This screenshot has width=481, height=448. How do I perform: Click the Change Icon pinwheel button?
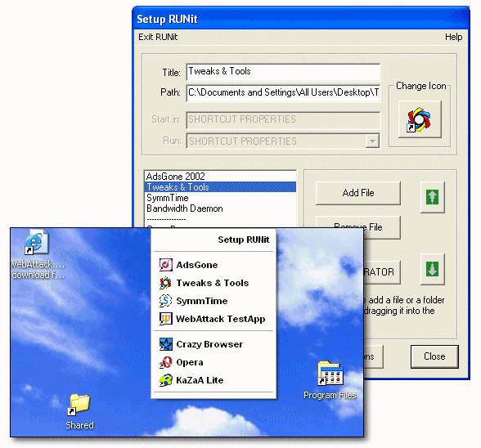coord(420,119)
